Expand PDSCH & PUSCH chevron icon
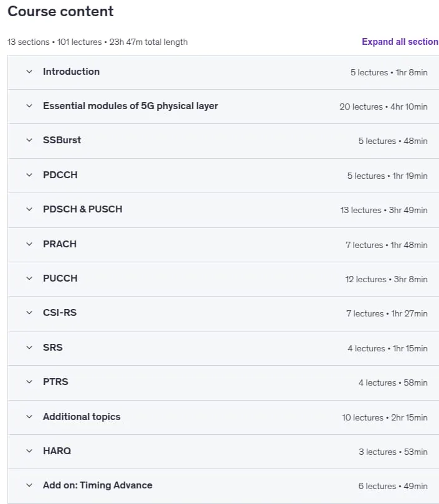This screenshot has height=504, width=439. (29, 209)
